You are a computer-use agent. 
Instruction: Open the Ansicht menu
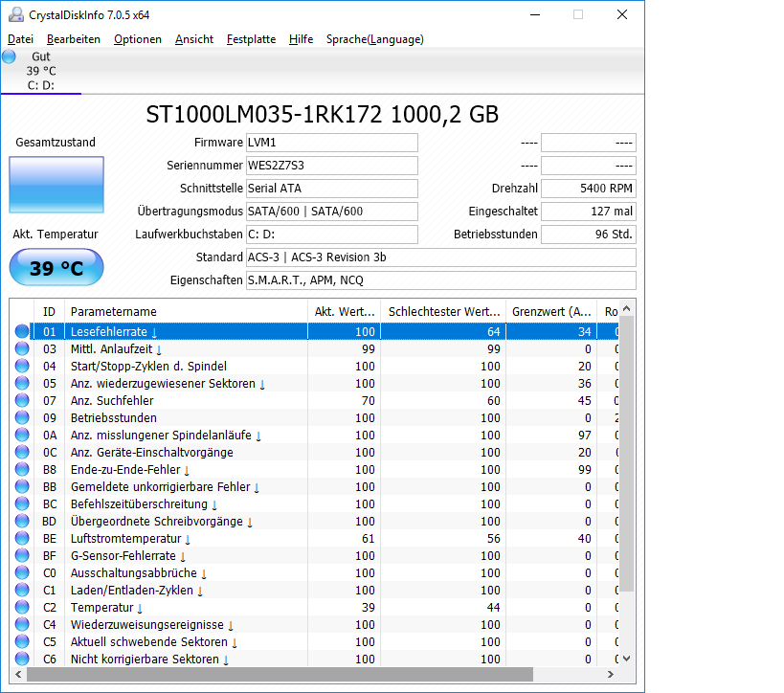(194, 39)
